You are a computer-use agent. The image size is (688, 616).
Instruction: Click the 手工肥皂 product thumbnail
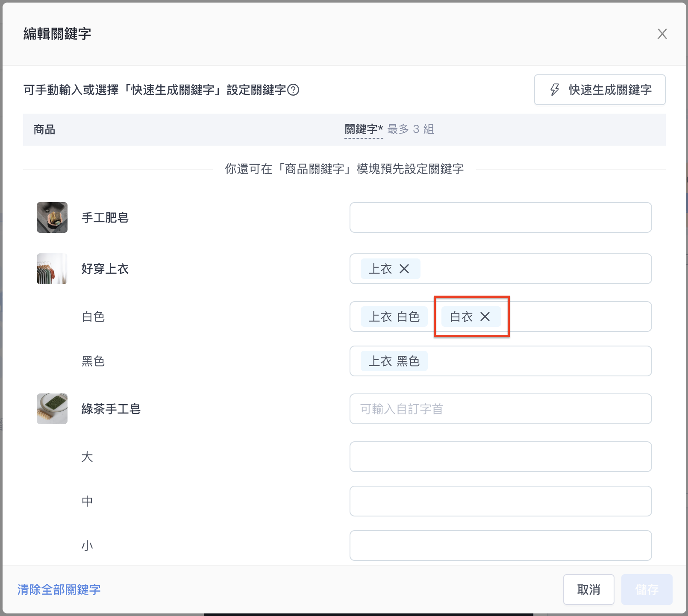tap(52, 217)
